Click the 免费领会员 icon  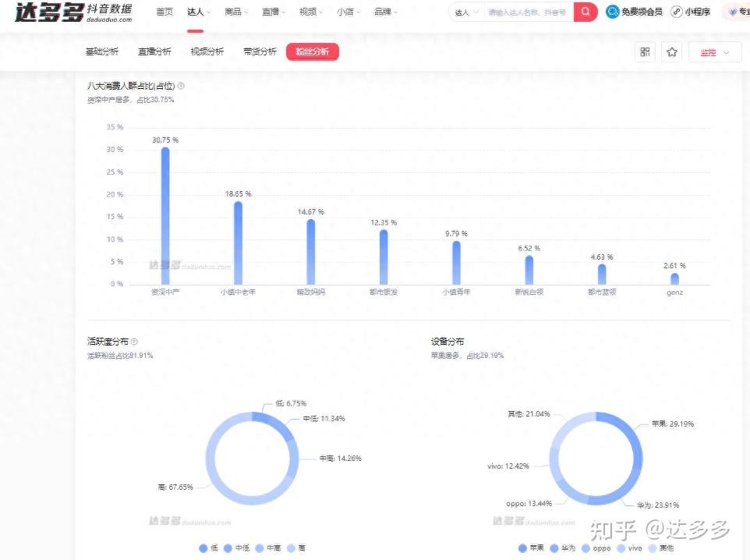(612, 12)
